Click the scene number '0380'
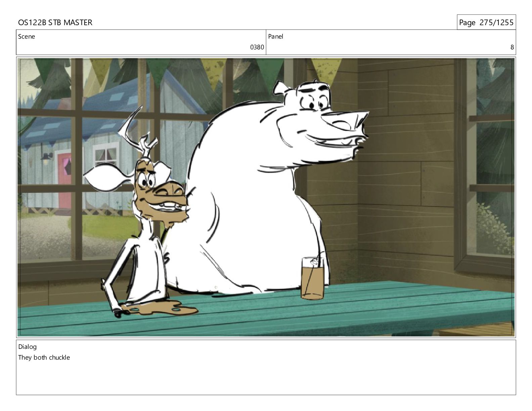Screen dimensions: 532x411 tap(257, 47)
